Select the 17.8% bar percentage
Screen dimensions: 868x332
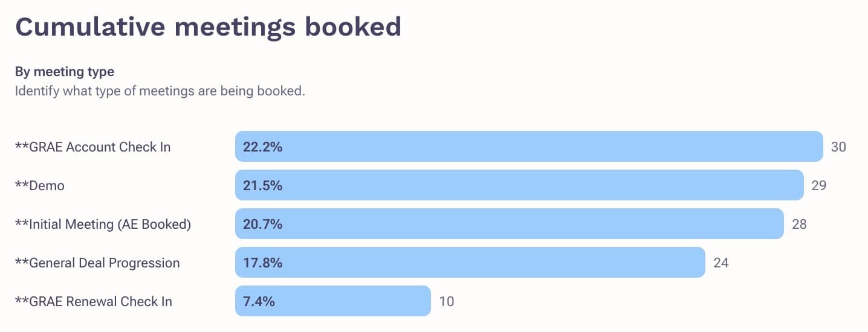263,263
